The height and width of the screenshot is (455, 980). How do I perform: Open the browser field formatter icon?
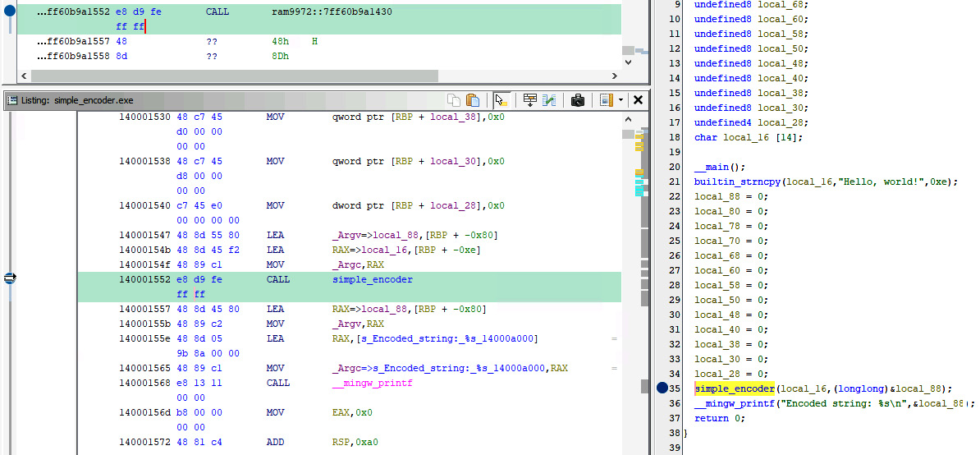pos(530,100)
